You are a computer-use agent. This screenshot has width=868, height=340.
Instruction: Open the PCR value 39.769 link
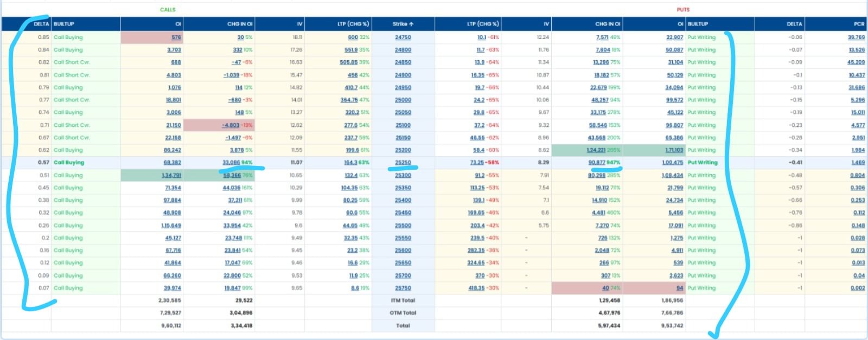coord(856,37)
